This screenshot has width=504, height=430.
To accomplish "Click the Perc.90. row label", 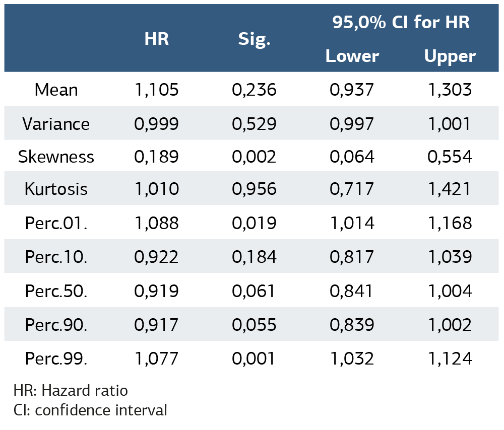I will coord(56,325).
